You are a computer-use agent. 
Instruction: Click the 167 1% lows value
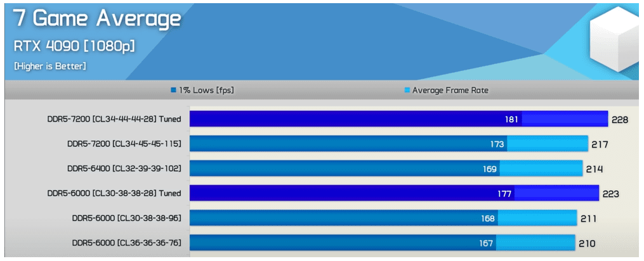coord(486,243)
